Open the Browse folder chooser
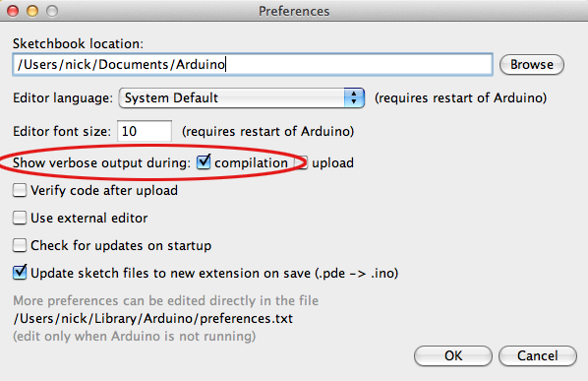 [532, 65]
